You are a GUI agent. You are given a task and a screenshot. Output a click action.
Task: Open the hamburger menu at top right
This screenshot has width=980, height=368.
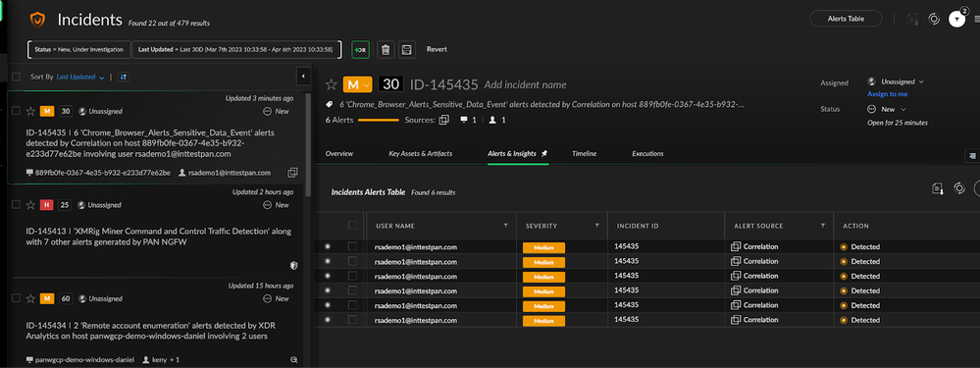[x=976, y=20]
